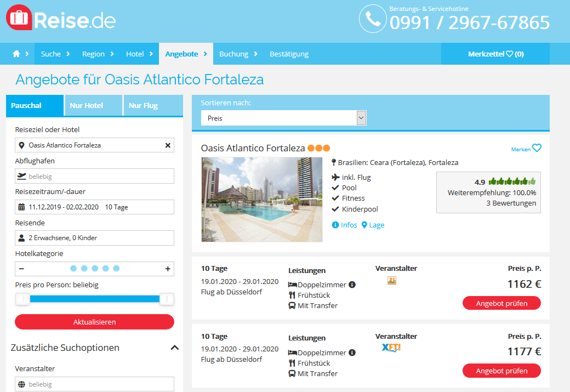Open the Veranstalter beliebig selector
570x392 pixels.
click(94, 384)
